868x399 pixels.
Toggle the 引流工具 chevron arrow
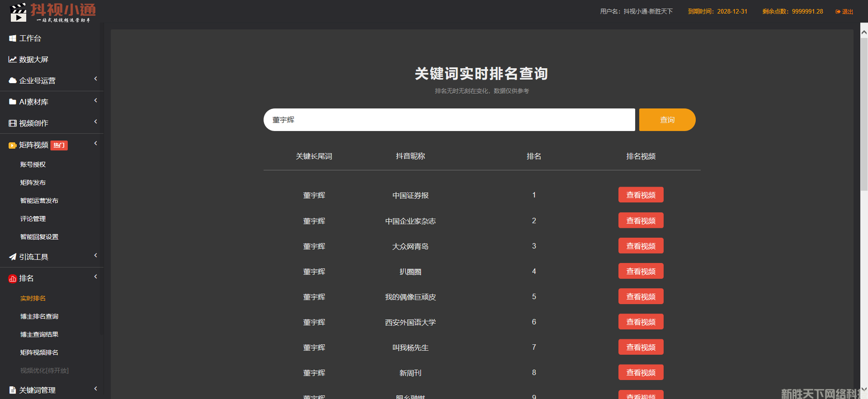point(95,255)
